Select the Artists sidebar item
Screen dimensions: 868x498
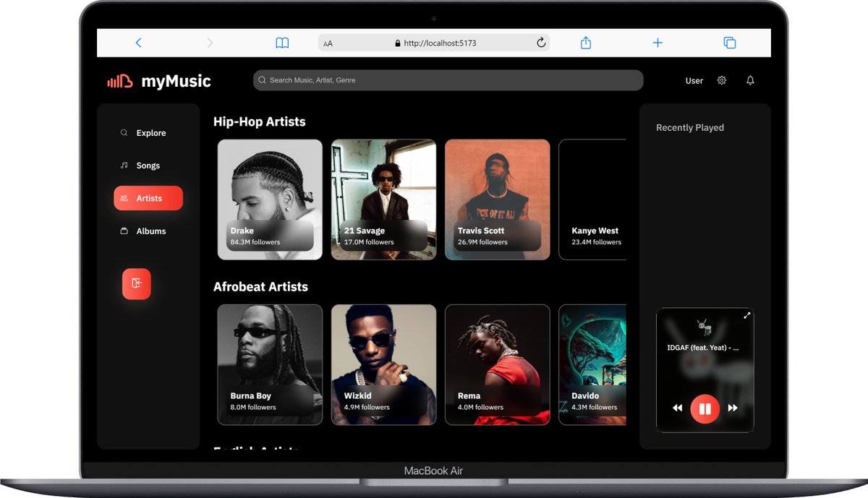click(x=148, y=198)
